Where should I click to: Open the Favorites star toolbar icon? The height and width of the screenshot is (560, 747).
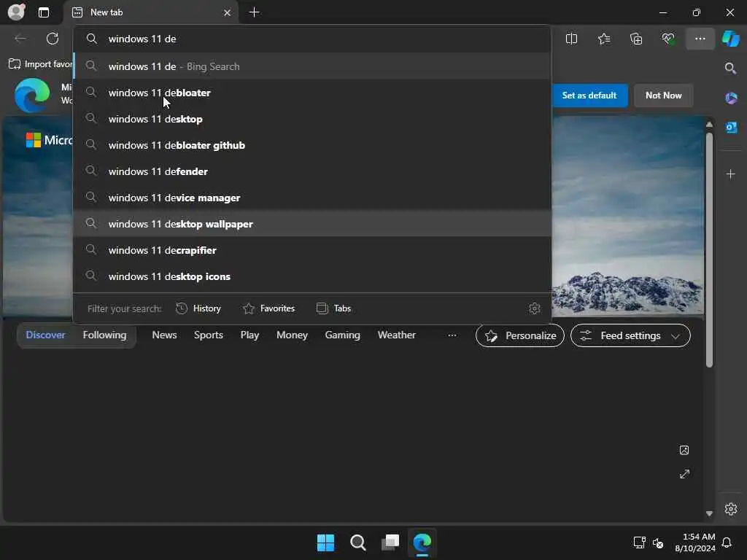[603, 39]
